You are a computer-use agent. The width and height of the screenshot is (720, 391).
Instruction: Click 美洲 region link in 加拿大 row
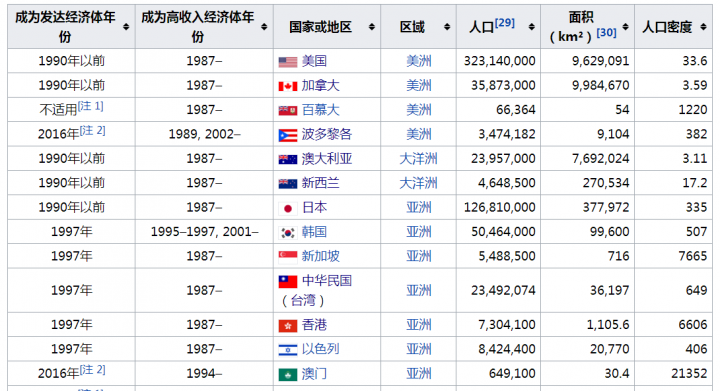click(418, 85)
